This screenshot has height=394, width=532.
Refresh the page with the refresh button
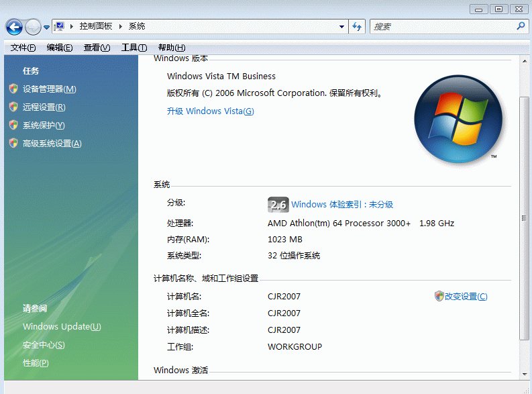click(x=357, y=27)
